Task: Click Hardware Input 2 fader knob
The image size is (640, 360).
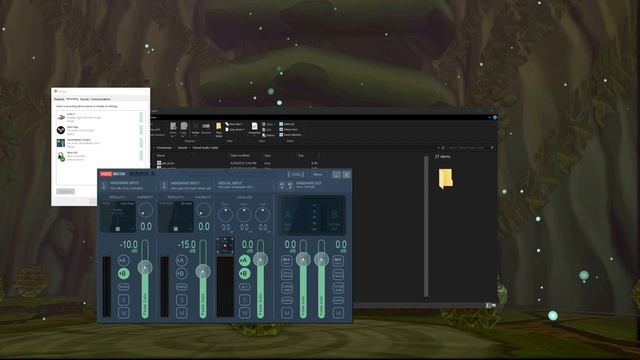Action: 203,271
